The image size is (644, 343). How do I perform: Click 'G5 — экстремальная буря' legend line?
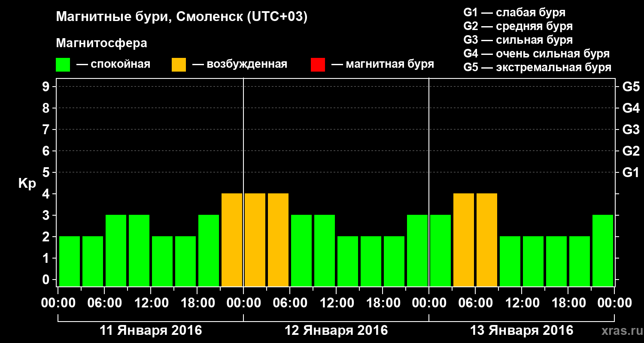(538, 68)
